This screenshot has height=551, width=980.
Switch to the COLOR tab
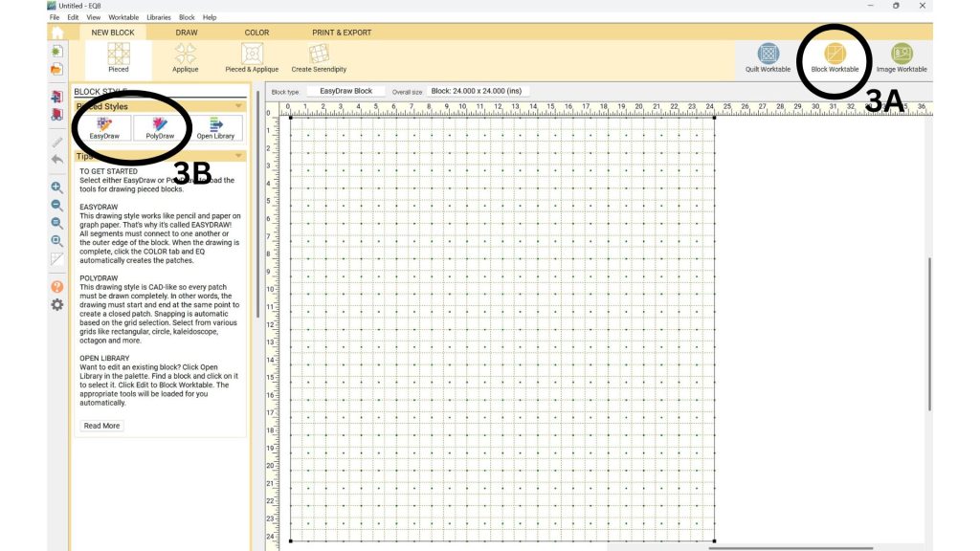(x=256, y=33)
